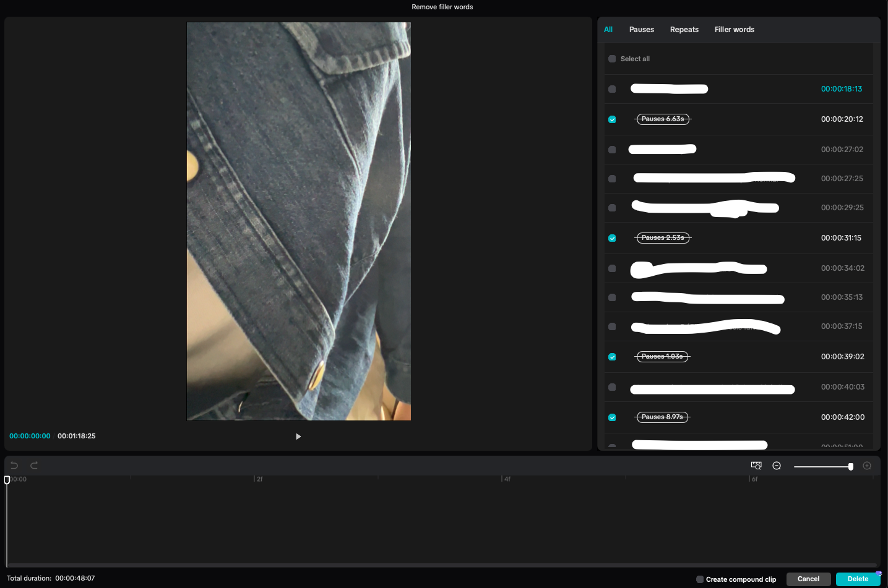Open the Repeats tab
888x588 pixels.
tap(684, 30)
